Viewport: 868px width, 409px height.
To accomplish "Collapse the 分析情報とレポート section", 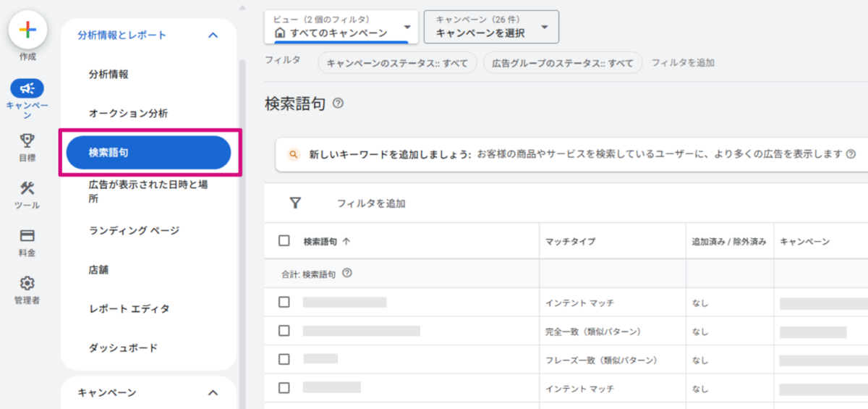I will pos(213,35).
